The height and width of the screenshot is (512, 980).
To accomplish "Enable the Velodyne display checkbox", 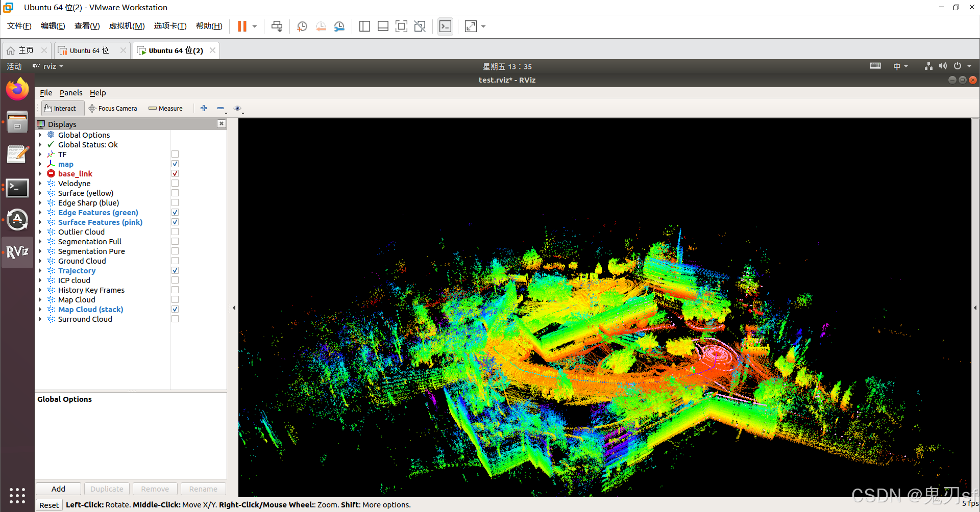I will (175, 183).
